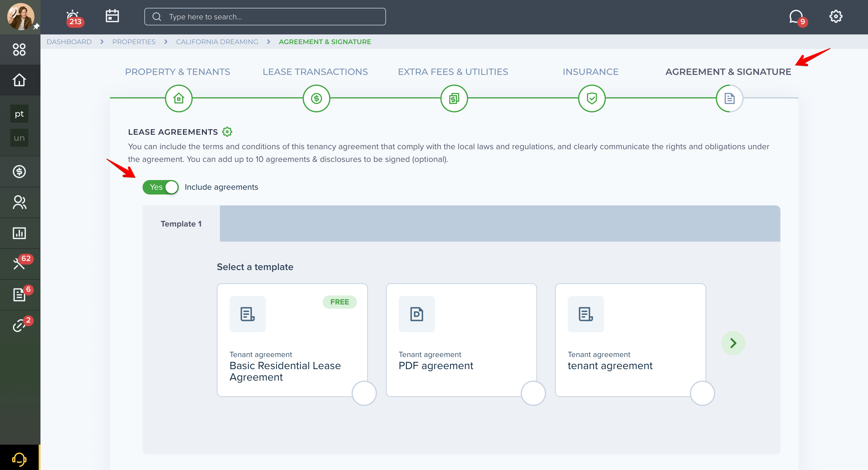Go to Property & Tenants step circle
This screenshot has width=868, height=470.
pos(178,98)
